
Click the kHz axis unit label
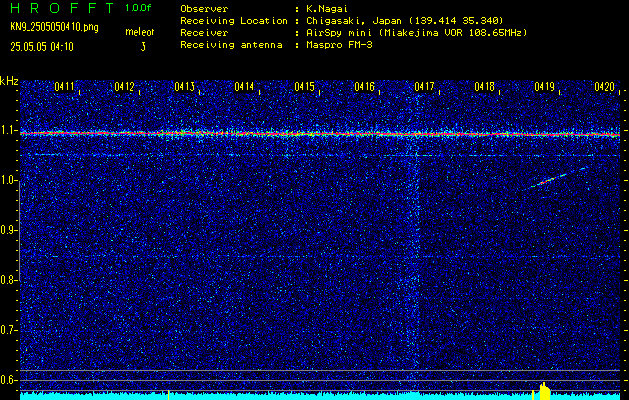pos(9,81)
